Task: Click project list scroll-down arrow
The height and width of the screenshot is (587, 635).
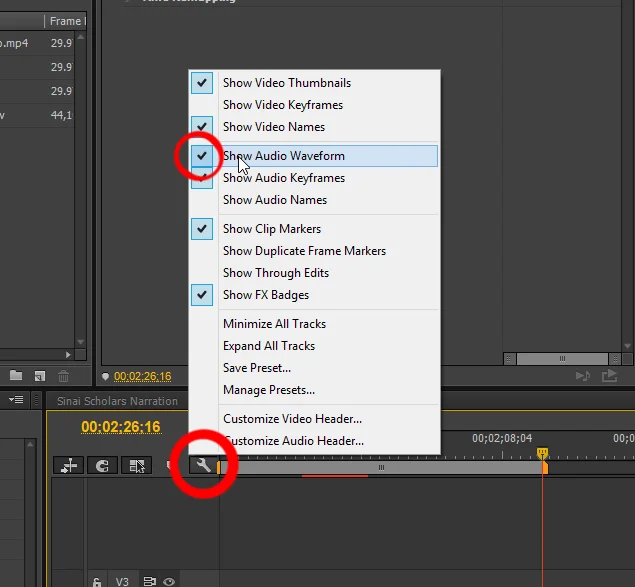Action: click(80, 342)
